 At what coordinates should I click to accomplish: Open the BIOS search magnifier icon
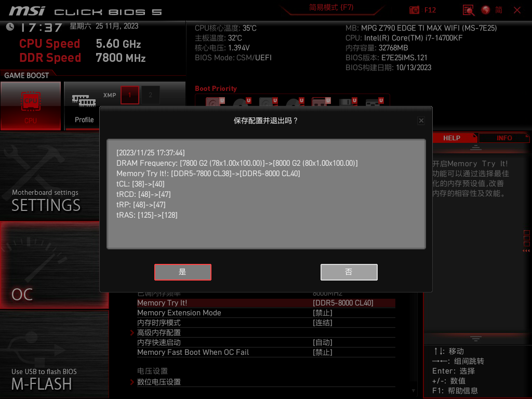tap(469, 10)
